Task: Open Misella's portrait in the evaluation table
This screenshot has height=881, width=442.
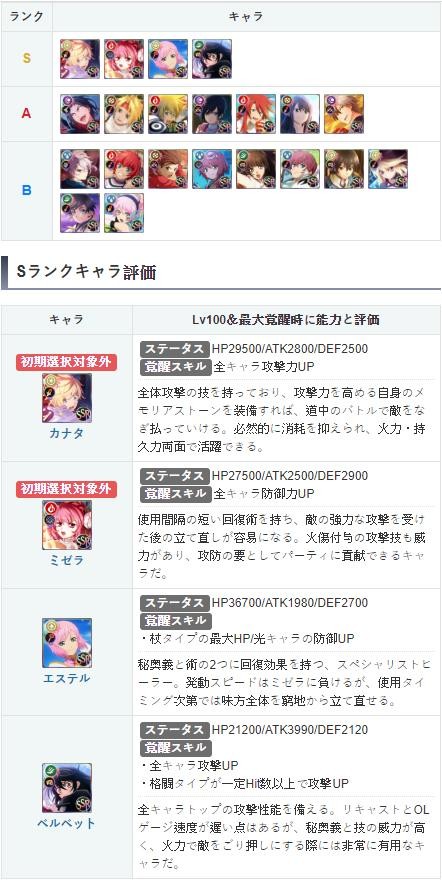Action: coord(66,525)
